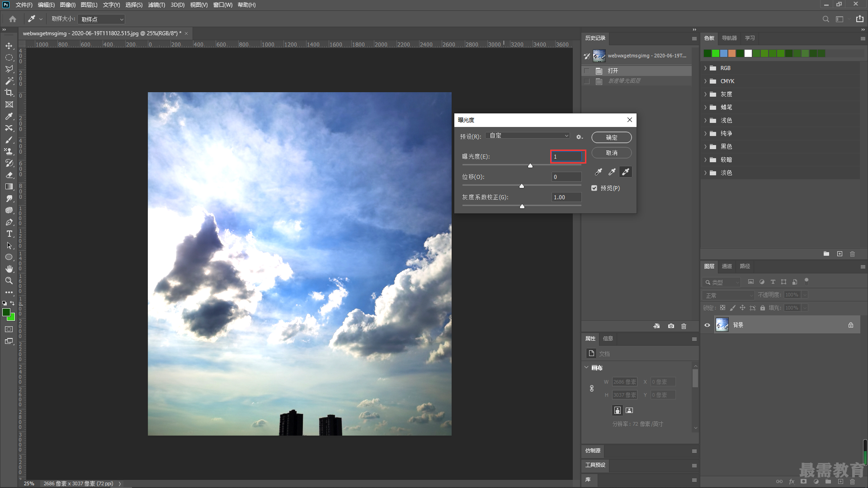The image size is (868, 488).
Task: Create new snapshot camera icon in History
Action: coord(671,326)
